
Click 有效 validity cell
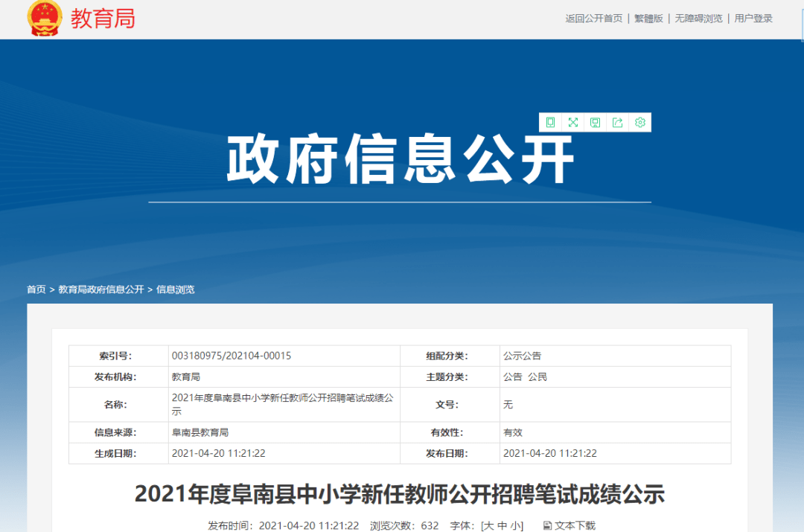coord(616,432)
